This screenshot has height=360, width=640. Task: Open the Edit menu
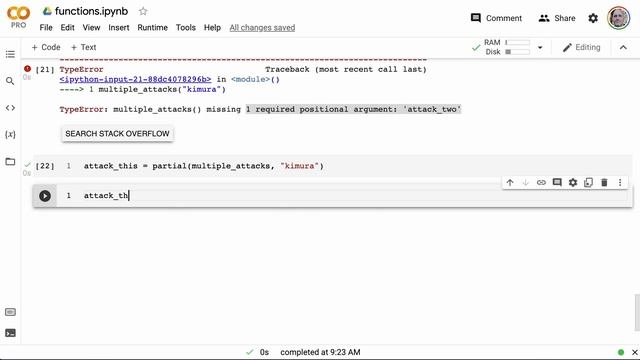[67, 27]
